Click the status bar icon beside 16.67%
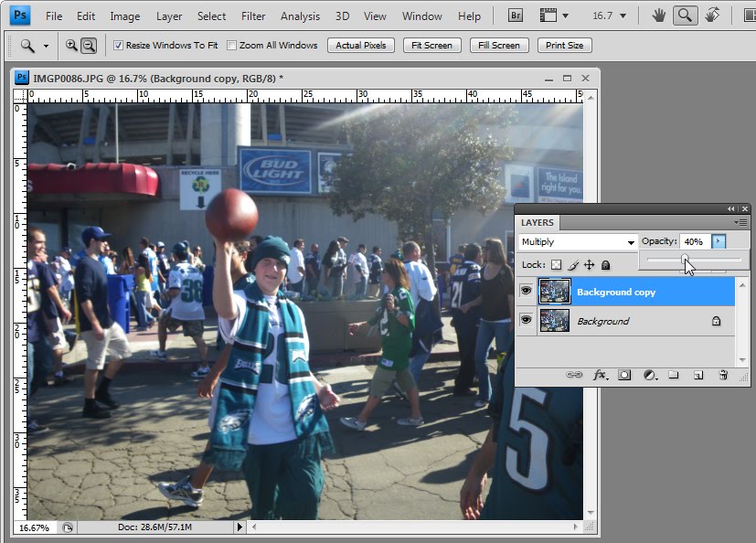This screenshot has width=756, height=543. tap(68, 527)
